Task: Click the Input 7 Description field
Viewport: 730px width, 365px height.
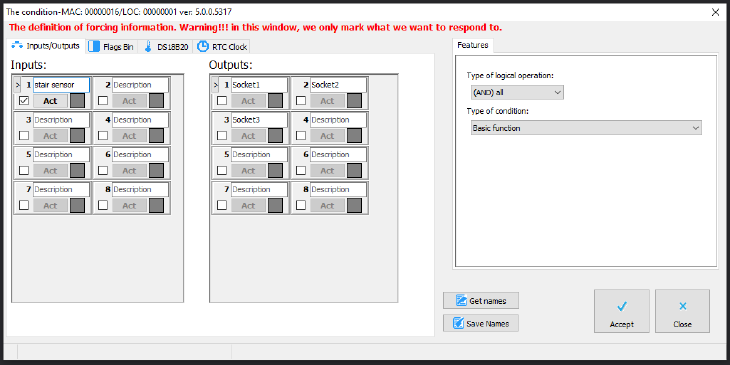Action: pyautogui.click(x=61, y=189)
